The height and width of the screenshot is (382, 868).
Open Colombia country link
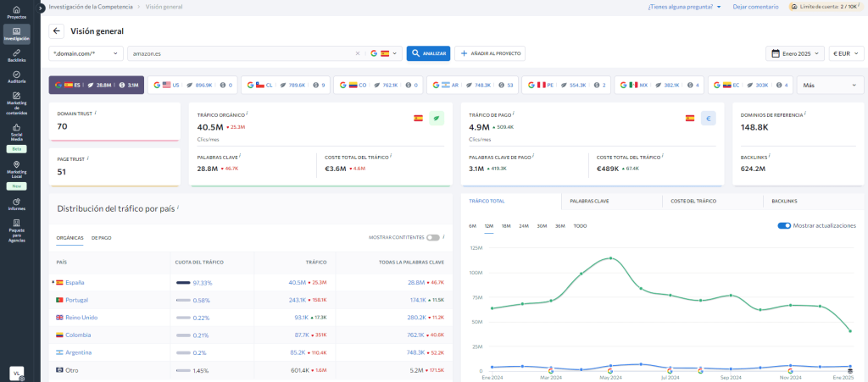(x=78, y=335)
